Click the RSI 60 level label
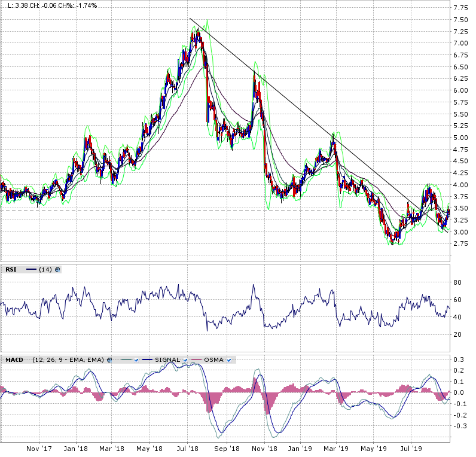The height and width of the screenshot is (457, 476). tap(457, 300)
